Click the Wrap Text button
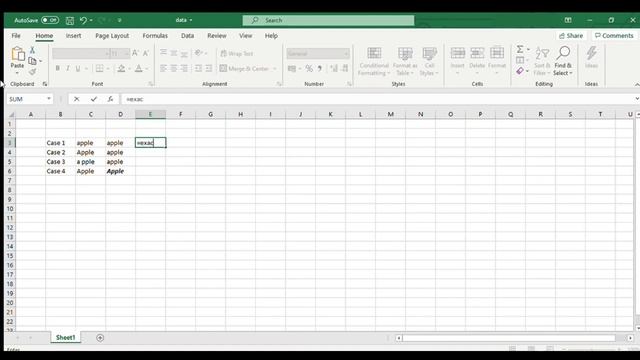The image size is (640, 360). 237,53
